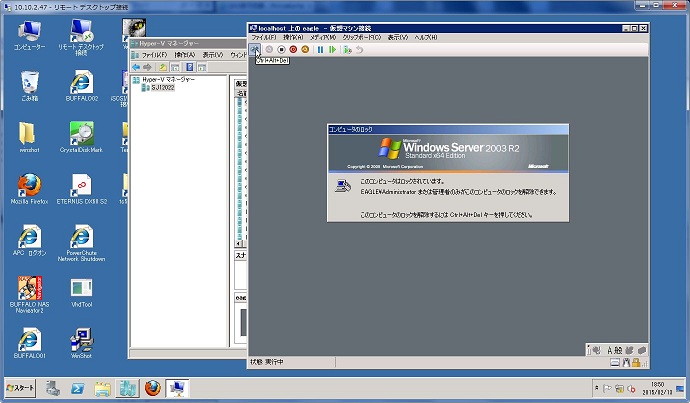Open PowerShell from the taskbar

click(77, 387)
